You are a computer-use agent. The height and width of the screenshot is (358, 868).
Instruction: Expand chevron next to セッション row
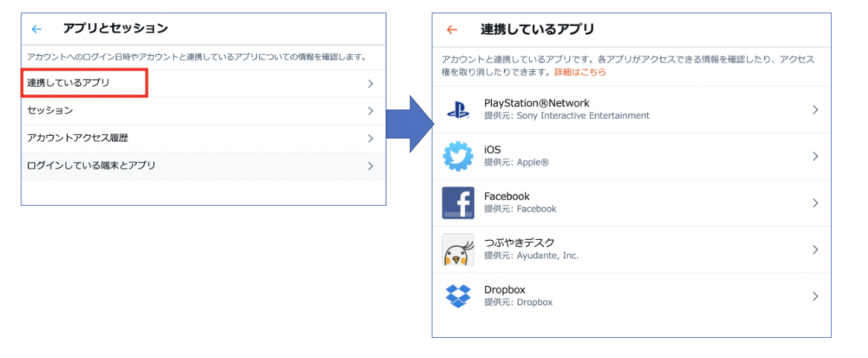tap(370, 111)
